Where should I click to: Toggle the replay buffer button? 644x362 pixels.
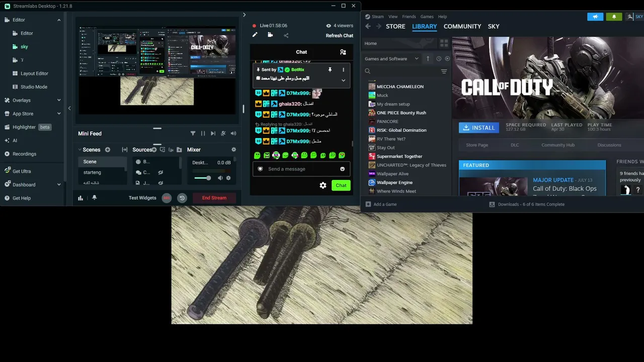click(182, 198)
